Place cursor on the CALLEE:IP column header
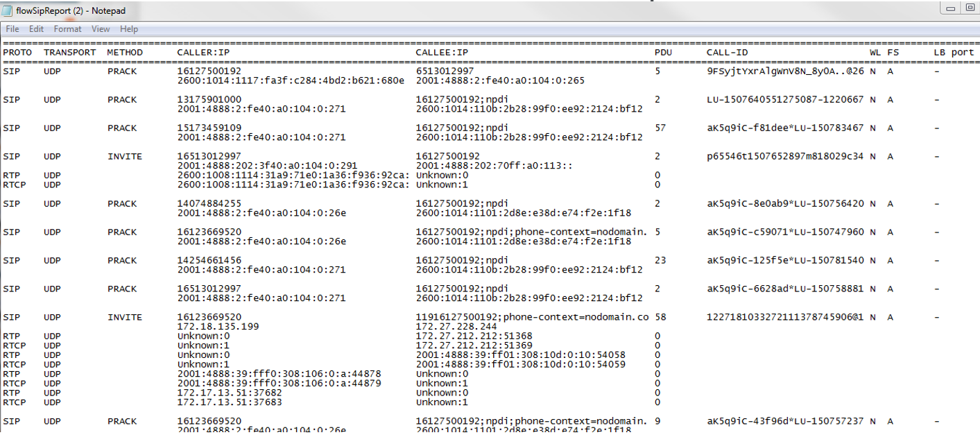Viewport: 980px width, 444px height. click(x=442, y=52)
